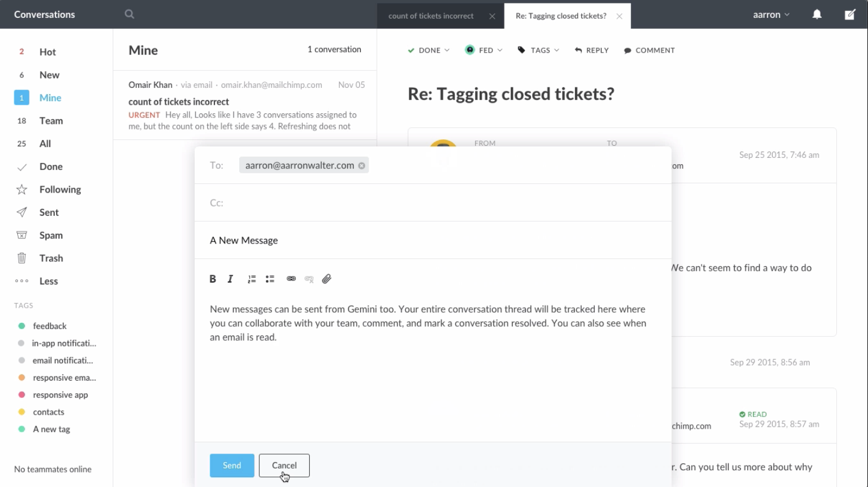Image resolution: width=868 pixels, height=487 pixels.
Task: Open the Mine conversations folder
Action: tap(50, 98)
